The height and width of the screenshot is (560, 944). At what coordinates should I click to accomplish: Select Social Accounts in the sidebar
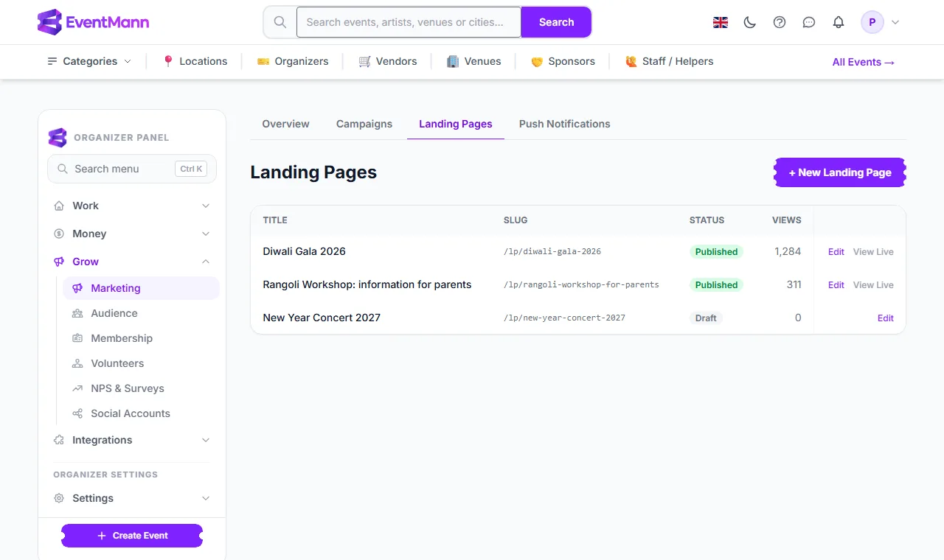click(141, 413)
